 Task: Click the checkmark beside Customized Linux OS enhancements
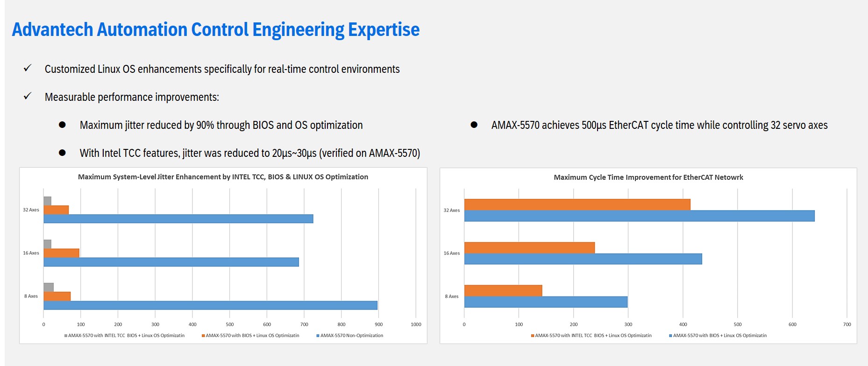tap(28, 68)
